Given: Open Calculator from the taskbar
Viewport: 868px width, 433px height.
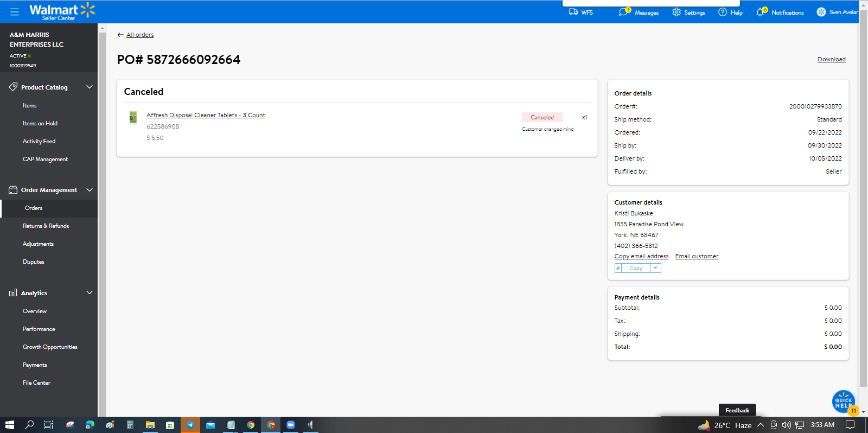Looking at the screenshot, I should point(130,425).
